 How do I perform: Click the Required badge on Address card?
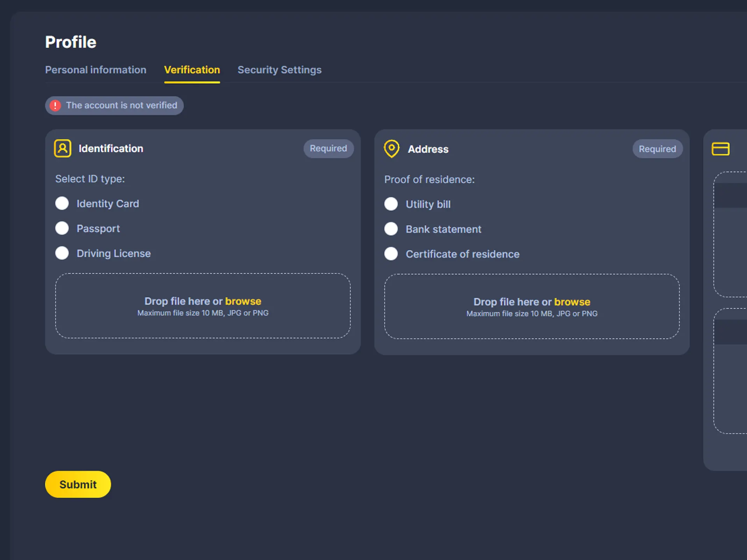click(657, 149)
